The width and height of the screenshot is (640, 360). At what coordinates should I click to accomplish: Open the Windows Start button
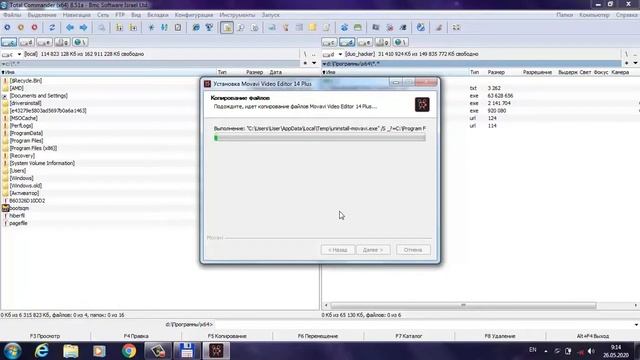[12, 351]
